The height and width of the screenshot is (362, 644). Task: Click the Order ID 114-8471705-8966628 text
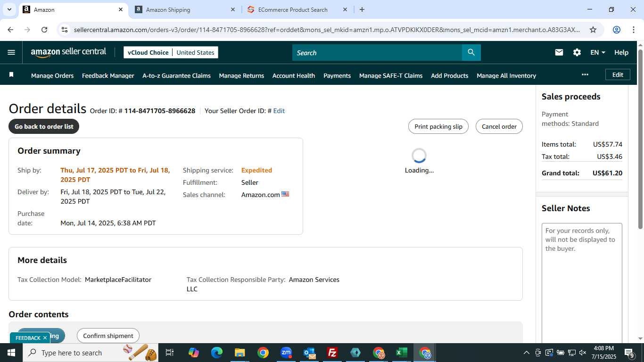coord(160,111)
